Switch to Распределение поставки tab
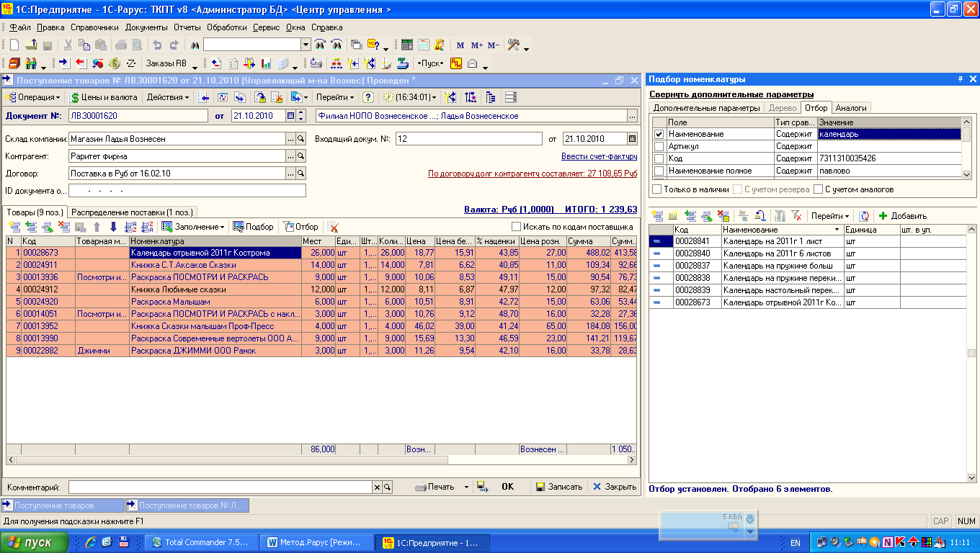Viewport: 980px width, 553px height. coord(132,212)
